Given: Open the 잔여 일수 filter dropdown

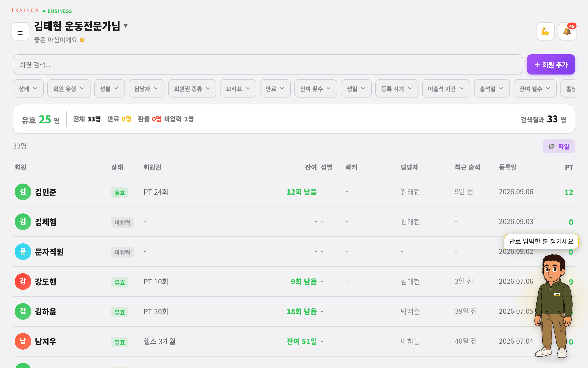Looking at the screenshot, I should (x=535, y=89).
